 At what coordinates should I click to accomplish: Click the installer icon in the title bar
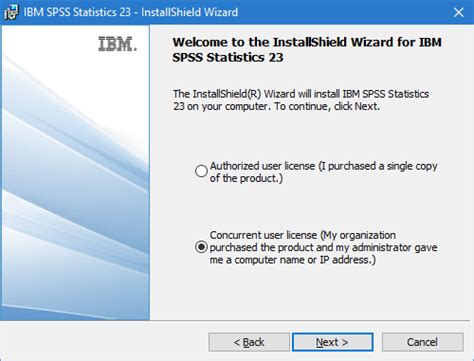click(11, 12)
